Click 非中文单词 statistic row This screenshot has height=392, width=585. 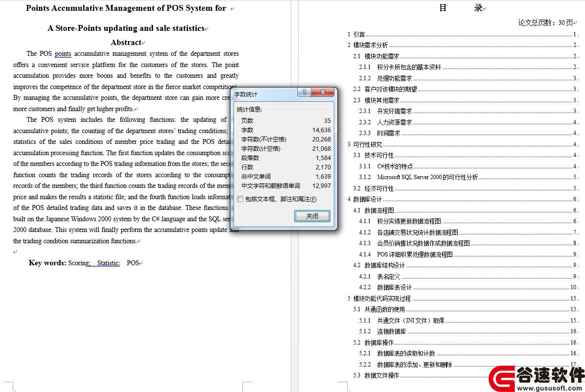point(286,176)
